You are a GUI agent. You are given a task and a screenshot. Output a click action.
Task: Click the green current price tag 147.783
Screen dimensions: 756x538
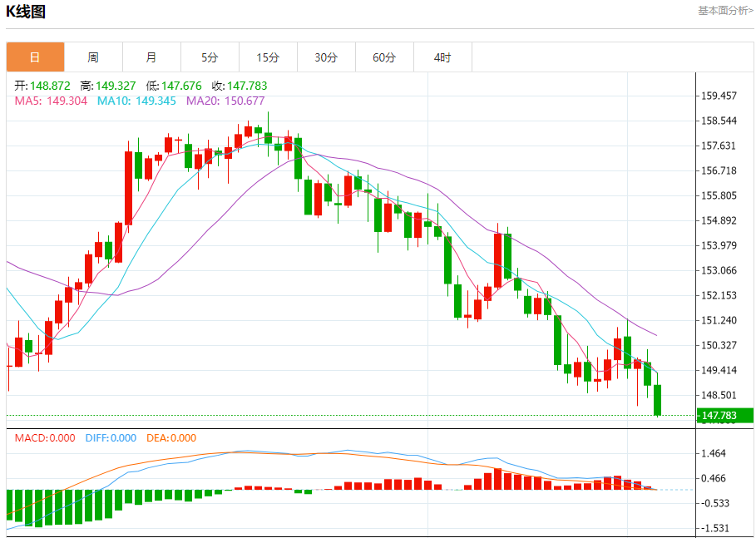point(724,415)
